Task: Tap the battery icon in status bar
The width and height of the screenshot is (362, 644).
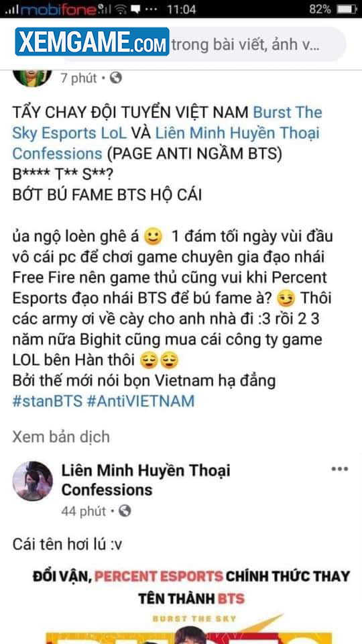Action: (x=347, y=9)
